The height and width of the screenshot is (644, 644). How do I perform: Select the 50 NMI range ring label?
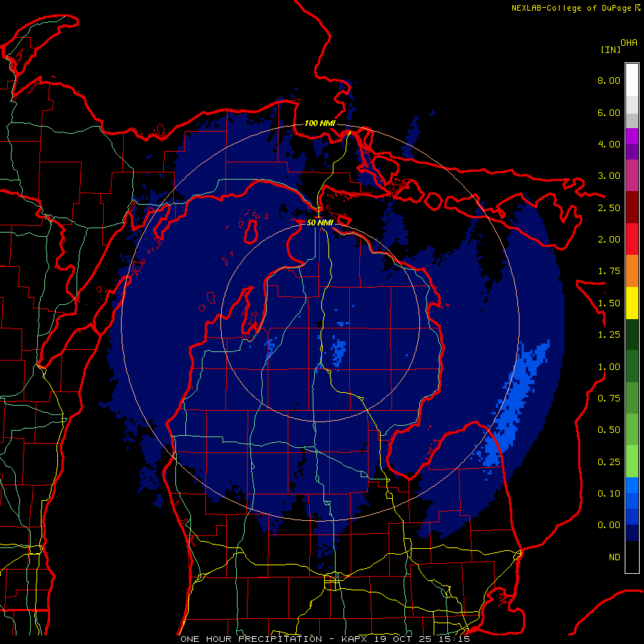(320, 223)
